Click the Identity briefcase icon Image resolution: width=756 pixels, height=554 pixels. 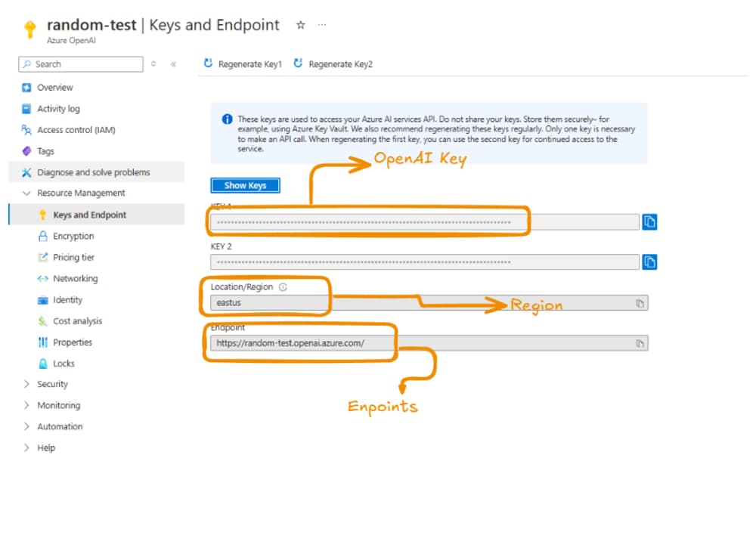[x=43, y=300]
